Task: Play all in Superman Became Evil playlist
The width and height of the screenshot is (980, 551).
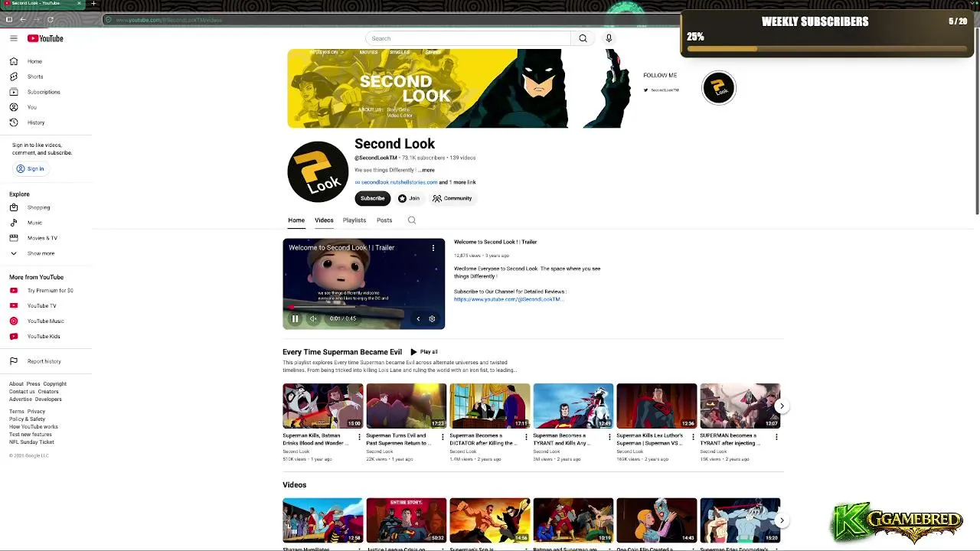Action: [x=423, y=352]
